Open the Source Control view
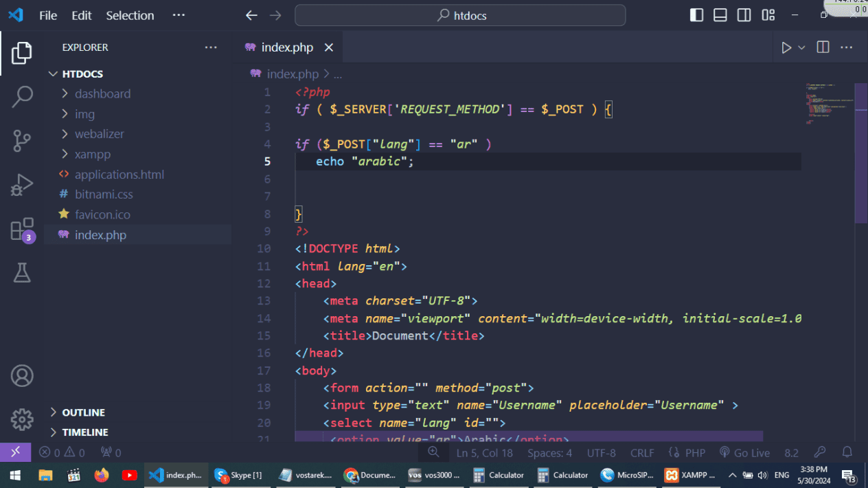Image resolution: width=868 pixels, height=488 pixels. (22, 141)
